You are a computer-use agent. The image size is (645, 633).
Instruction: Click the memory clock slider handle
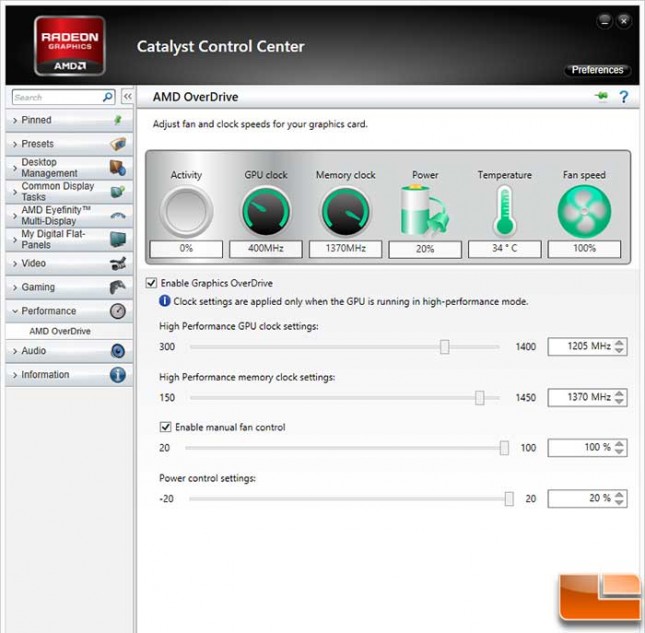click(x=479, y=398)
